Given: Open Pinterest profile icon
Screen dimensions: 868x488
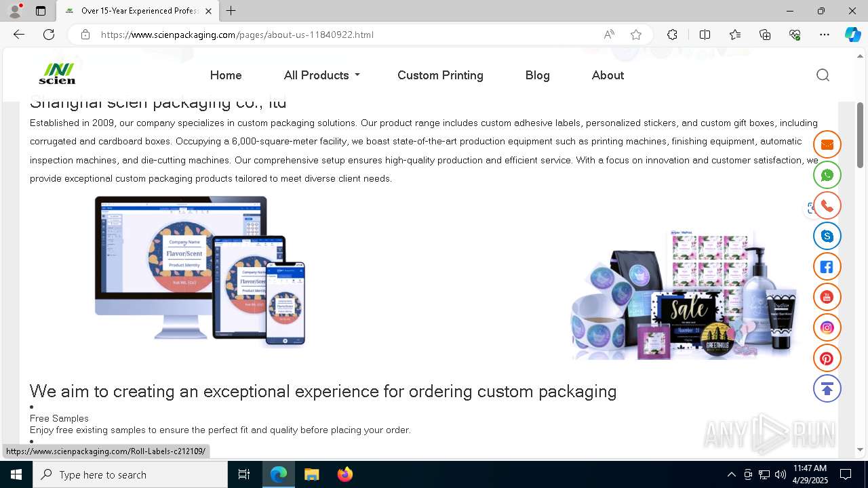Looking at the screenshot, I should click(x=827, y=358).
